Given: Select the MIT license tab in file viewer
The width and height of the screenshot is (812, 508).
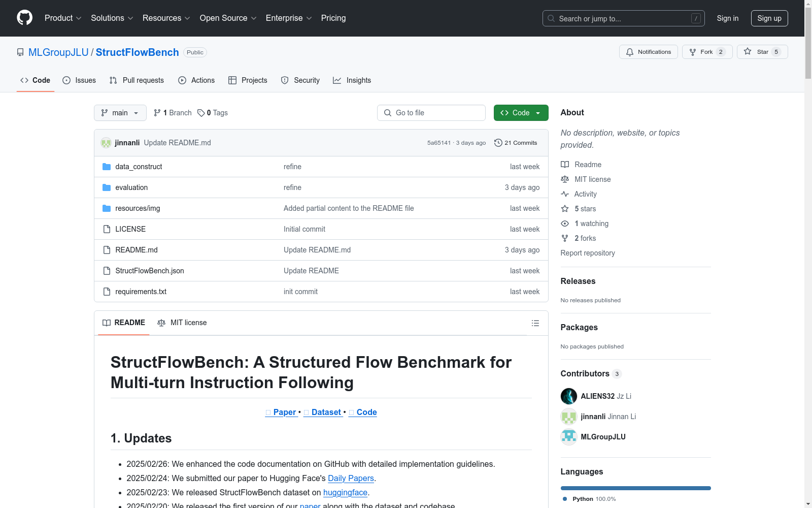Looking at the screenshot, I should coord(182,323).
